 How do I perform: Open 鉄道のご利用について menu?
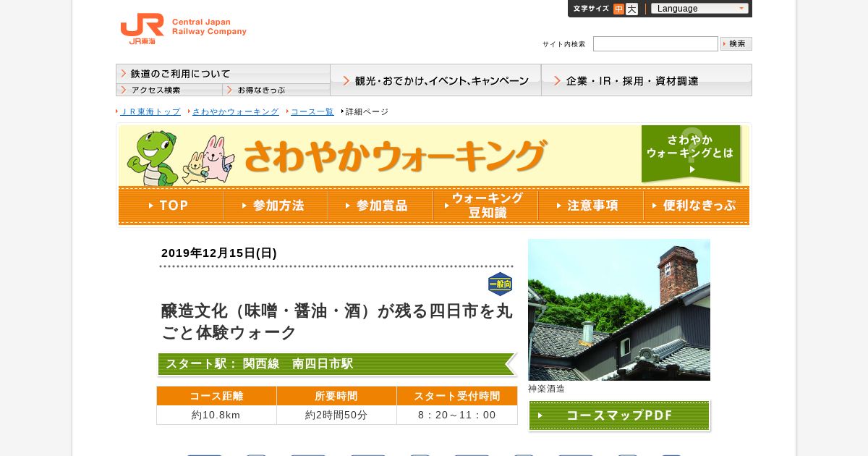click(223, 74)
